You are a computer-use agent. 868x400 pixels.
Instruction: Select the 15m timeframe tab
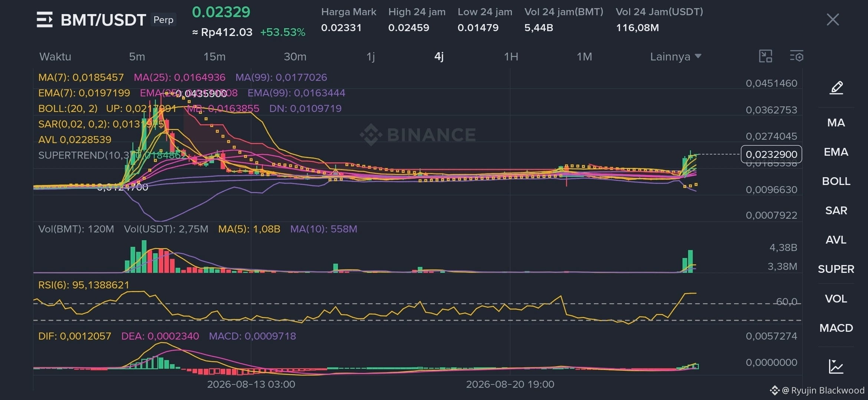(214, 57)
